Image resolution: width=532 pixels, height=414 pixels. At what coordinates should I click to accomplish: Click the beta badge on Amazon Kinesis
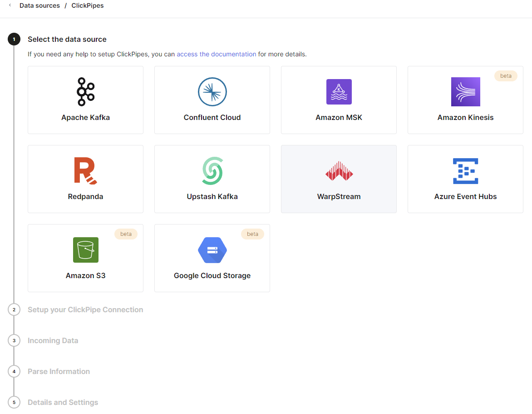[506, 76]
